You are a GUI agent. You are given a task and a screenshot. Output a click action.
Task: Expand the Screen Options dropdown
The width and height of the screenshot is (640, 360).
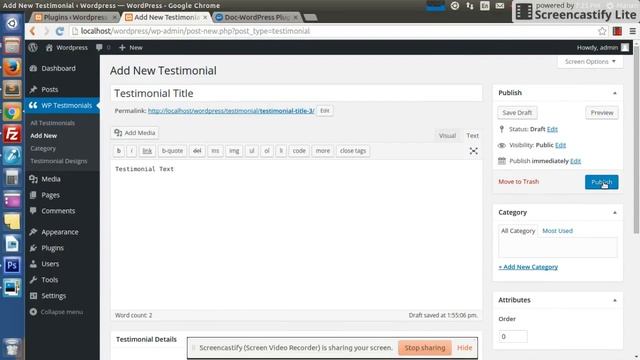tap(590, 62)
